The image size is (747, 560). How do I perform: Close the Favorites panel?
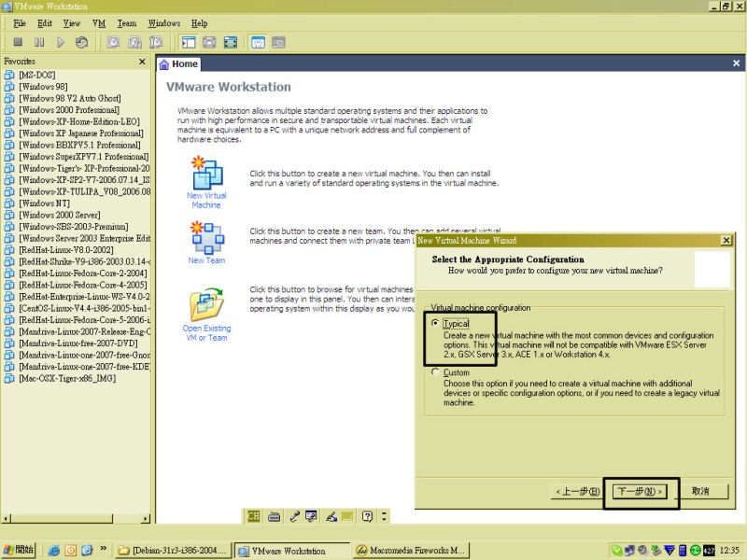[142, 62]
